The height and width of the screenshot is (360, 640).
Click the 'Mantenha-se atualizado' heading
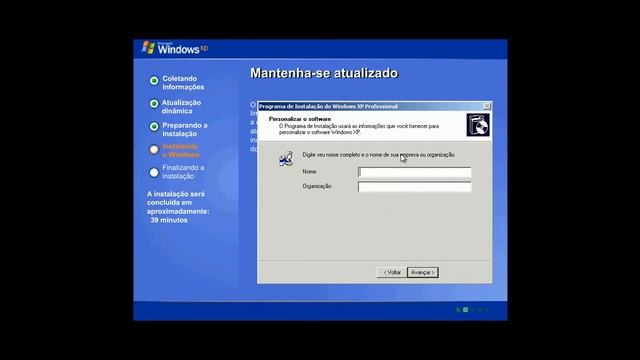(x=324, y=73)
